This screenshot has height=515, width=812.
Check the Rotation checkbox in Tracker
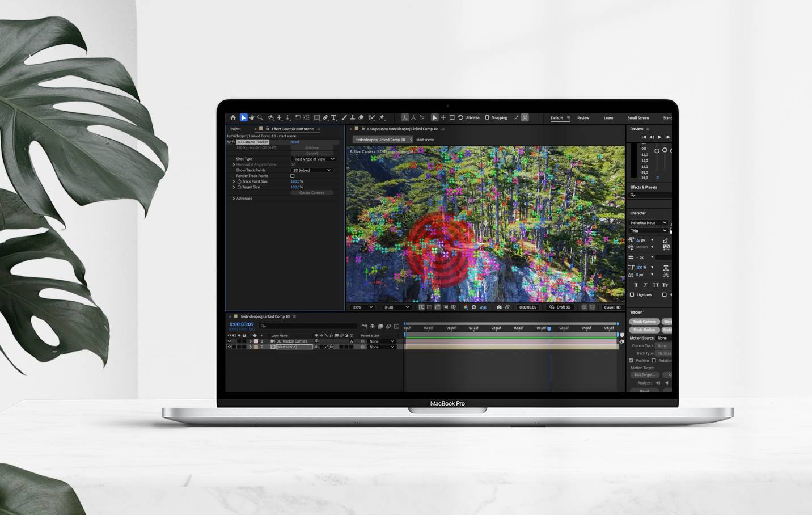tap(654, 361)
